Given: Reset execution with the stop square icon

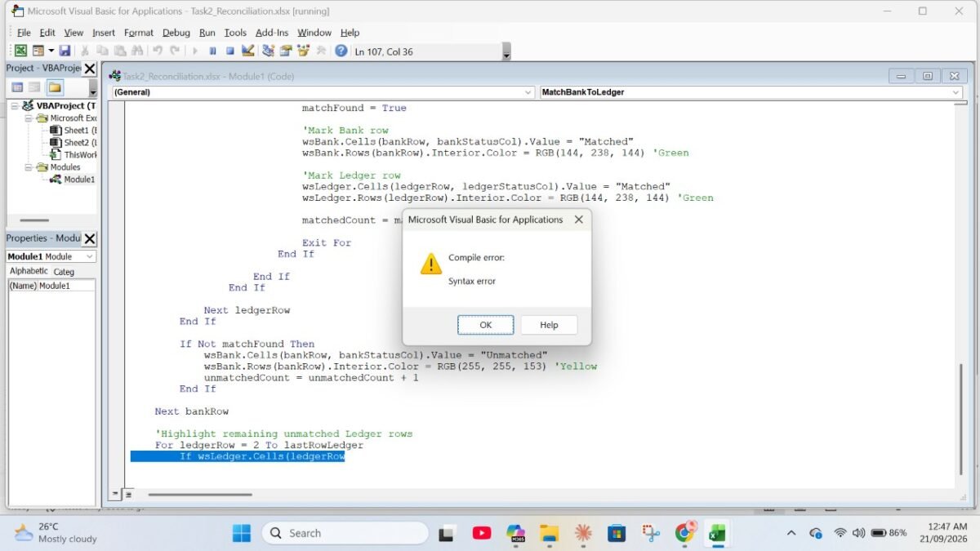Looking at the screenshot, I should click(x=230, y=51).
